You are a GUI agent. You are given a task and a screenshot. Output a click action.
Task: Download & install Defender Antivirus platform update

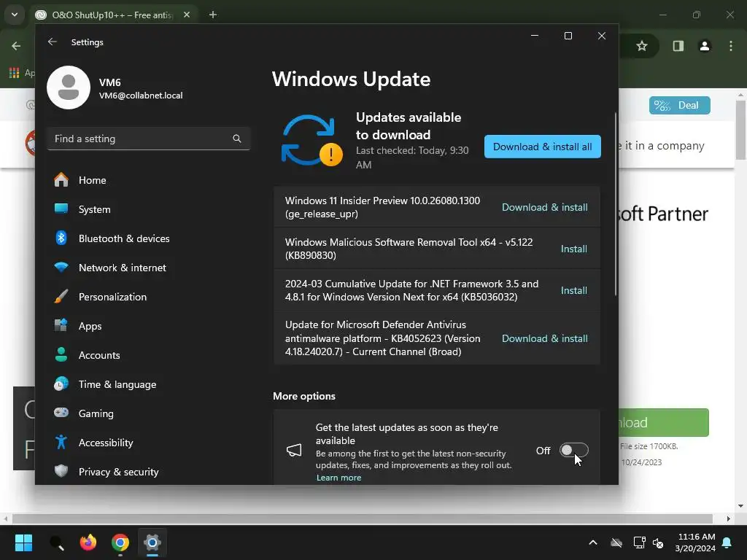click(x=544, y=338)
